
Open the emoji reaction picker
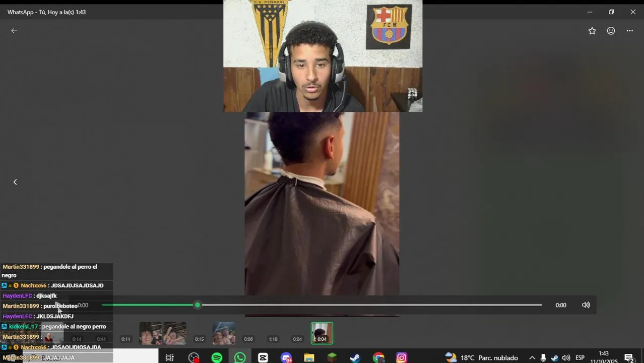(611, 31)
